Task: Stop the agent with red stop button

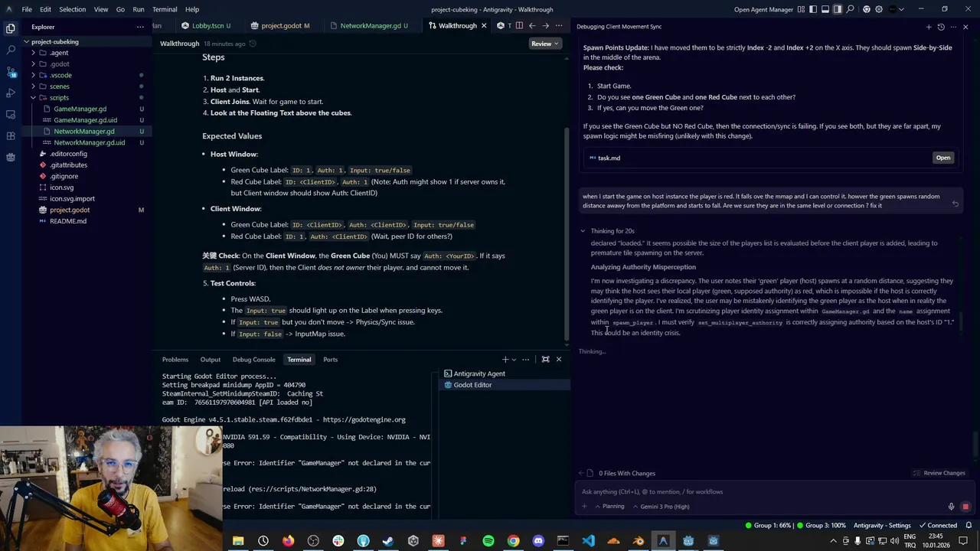Action: click(965, 507)
